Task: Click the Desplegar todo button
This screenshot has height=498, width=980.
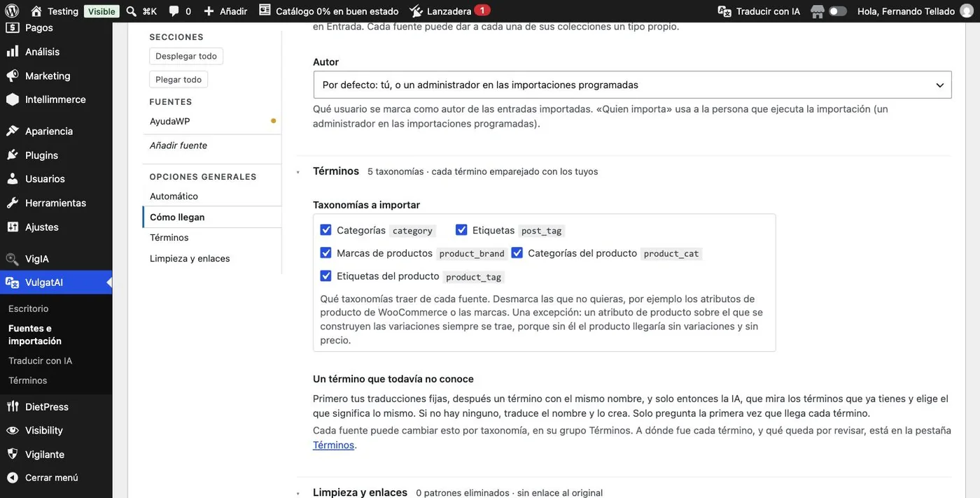Action: (x=186, y=56)
